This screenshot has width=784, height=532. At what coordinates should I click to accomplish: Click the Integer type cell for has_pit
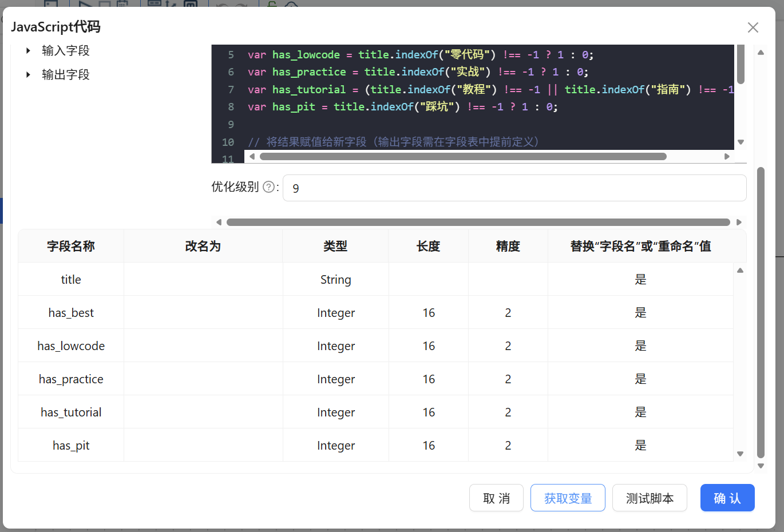point(335,445)
